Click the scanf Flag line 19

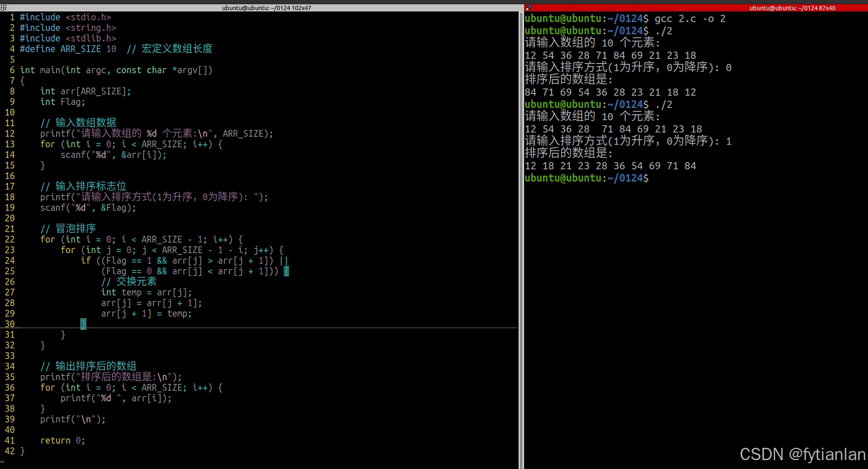point(88,208)
